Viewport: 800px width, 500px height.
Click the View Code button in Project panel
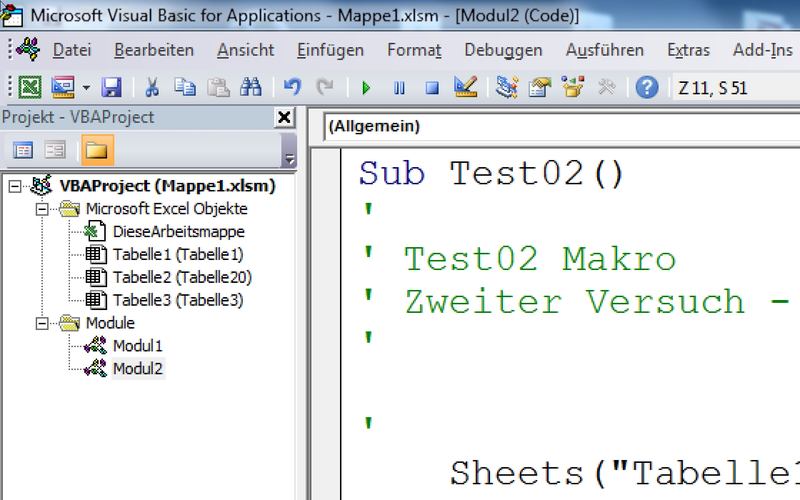coord(23,150)
